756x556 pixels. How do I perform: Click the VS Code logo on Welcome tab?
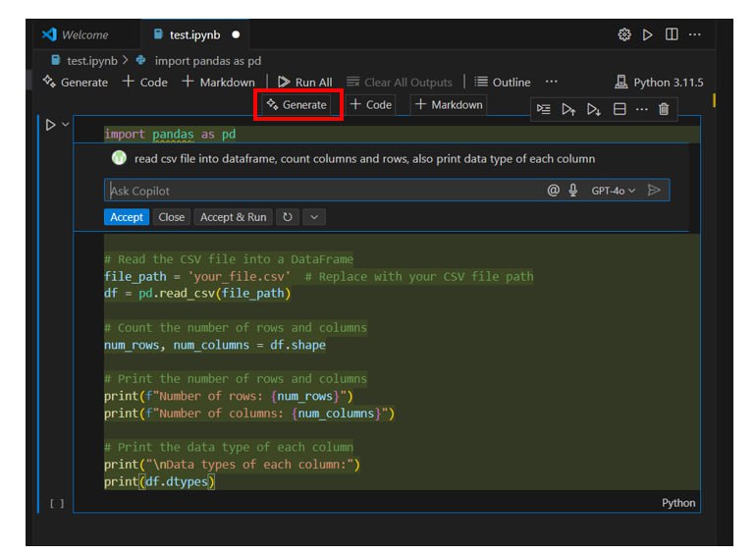(x=49, y=34)
